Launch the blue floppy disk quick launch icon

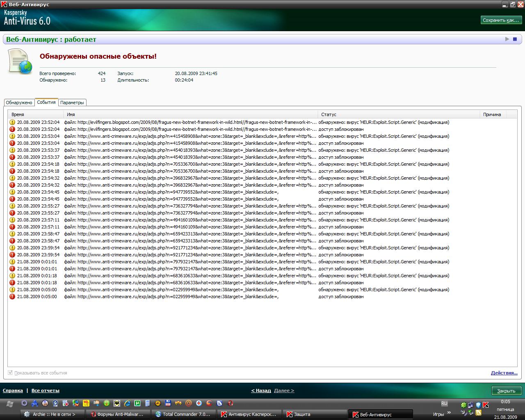tap(168, 403)
